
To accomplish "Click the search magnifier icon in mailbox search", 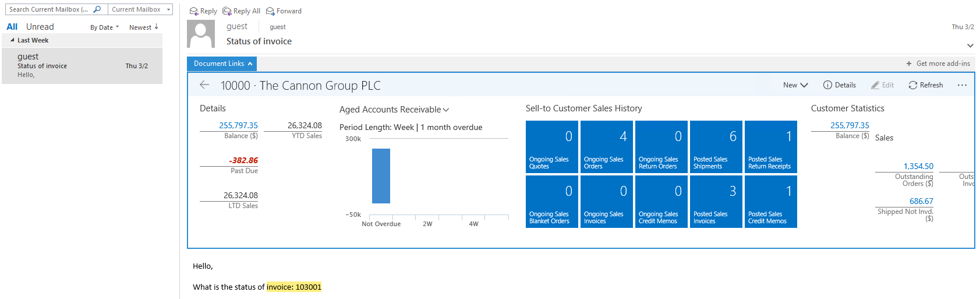I will pos(97,9).
